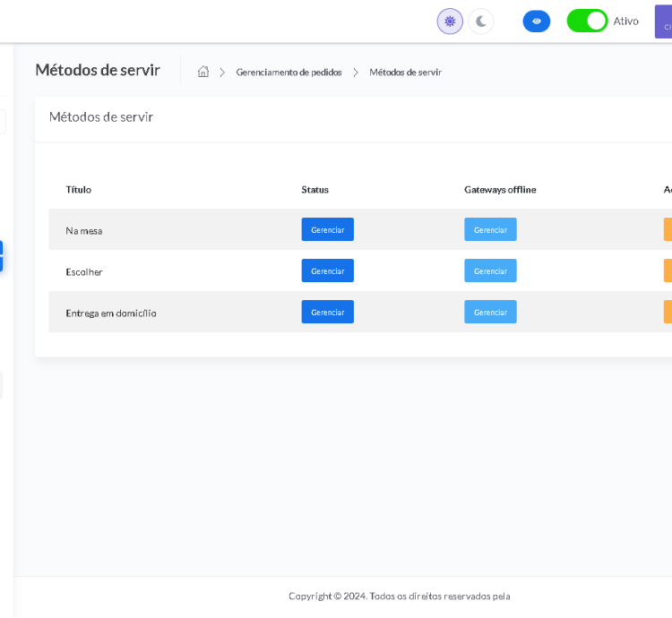Click the Status column header
672x618 pixels.
click(x=314, y=190)
